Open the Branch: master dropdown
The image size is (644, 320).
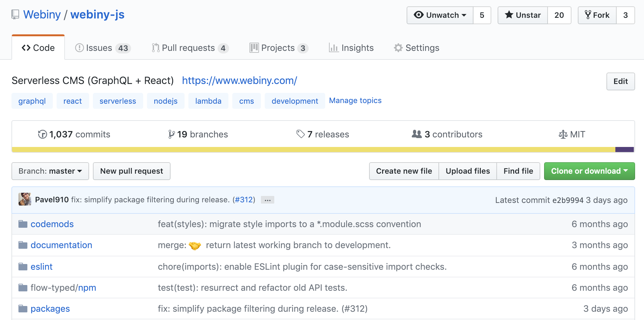tap(50, 171)
